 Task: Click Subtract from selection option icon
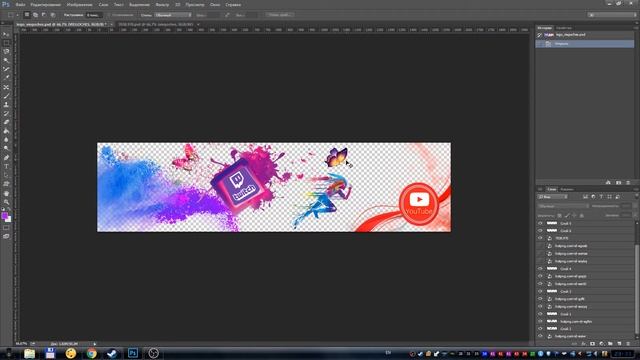(44, 15)
